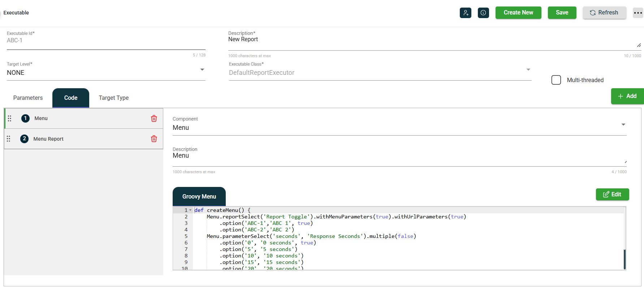Screen dimensions: 644x290
Task: Collapse code fold arrow on line 1
Action: (x=190, y=210)
